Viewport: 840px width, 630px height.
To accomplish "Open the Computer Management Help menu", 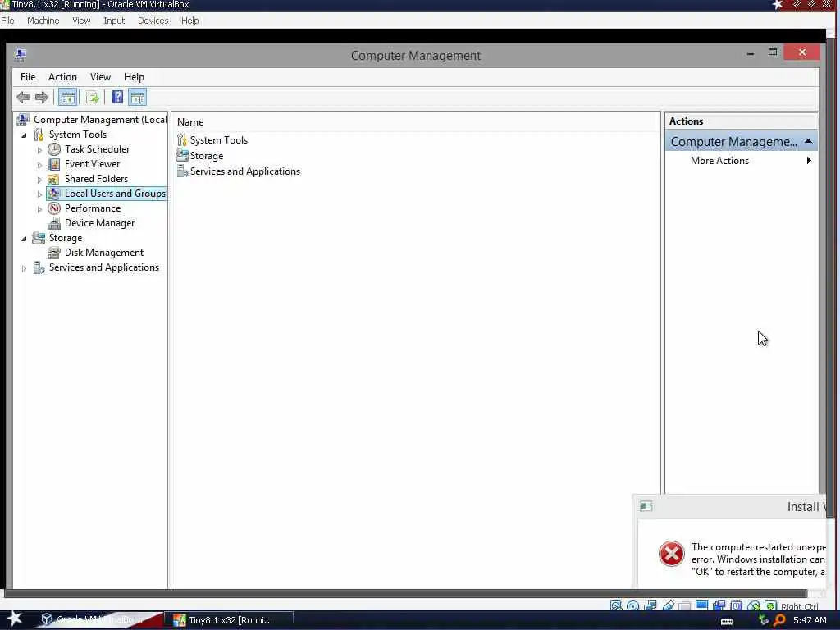I will click(134, 77).
